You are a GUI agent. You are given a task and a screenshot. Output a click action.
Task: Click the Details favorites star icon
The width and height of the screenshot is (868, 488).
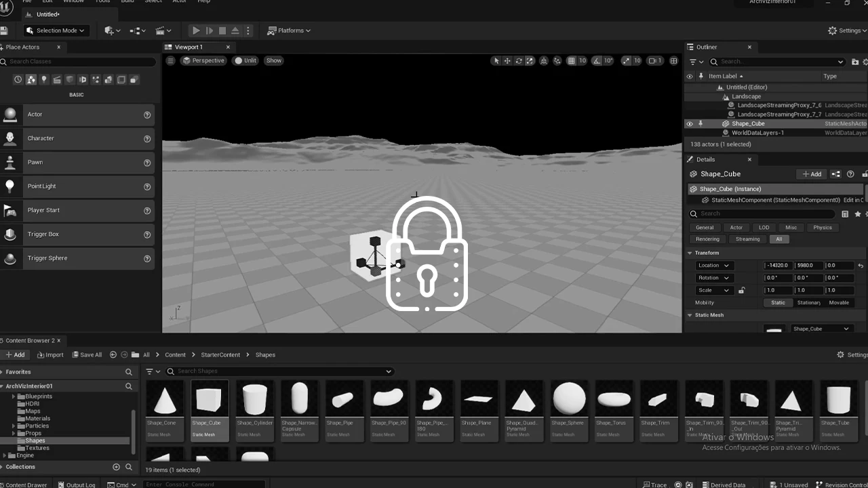coord(858,213)
